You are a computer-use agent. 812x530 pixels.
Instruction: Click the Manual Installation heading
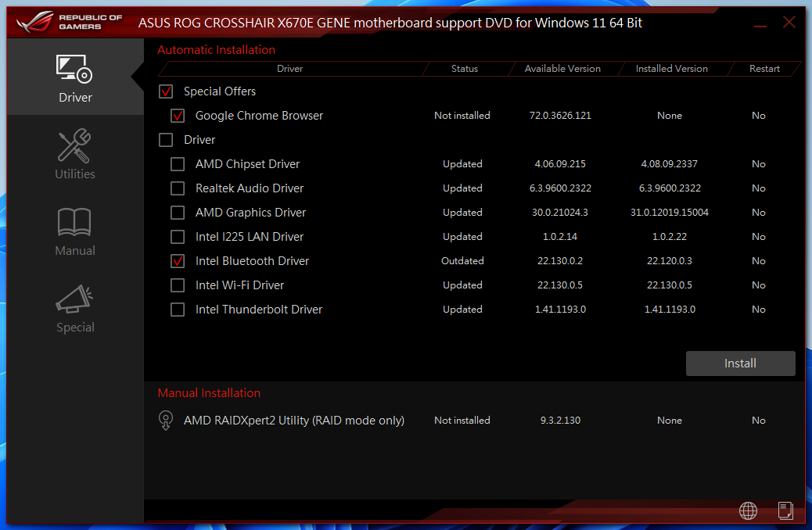[x=209, y=393]
